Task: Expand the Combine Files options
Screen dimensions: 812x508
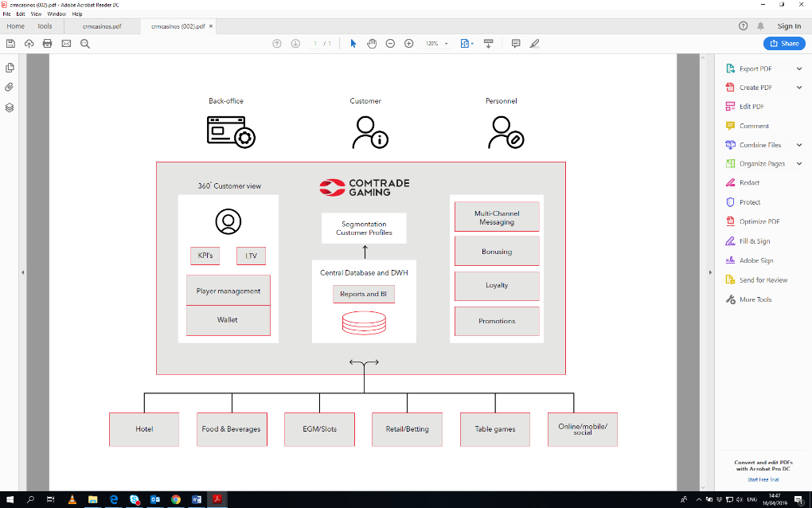Action: 799,145
